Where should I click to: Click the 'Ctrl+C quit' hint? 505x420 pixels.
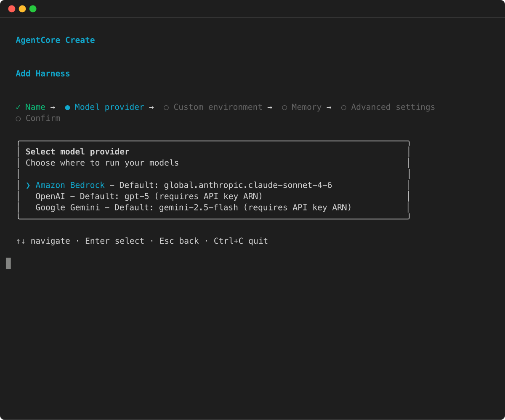tap(241, 241)
